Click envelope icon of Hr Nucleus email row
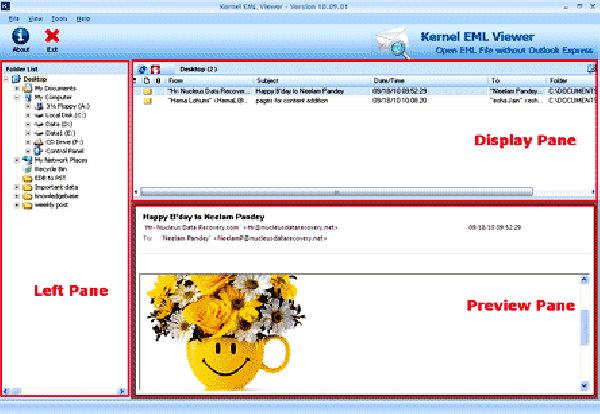Image resolution: width=600 pixels, height=414 pixels. pyautogui.click(x=148, y=91)
